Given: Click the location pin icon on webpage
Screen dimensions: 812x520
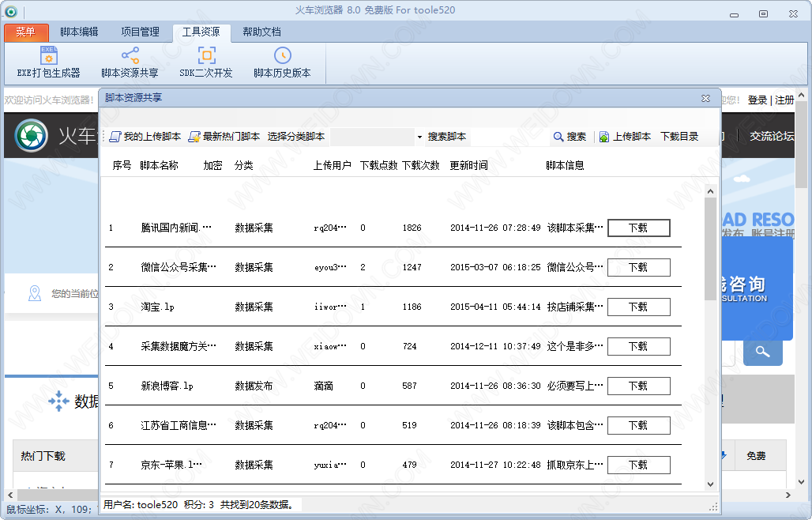Looking at the screenshot, I should [35, 294].
